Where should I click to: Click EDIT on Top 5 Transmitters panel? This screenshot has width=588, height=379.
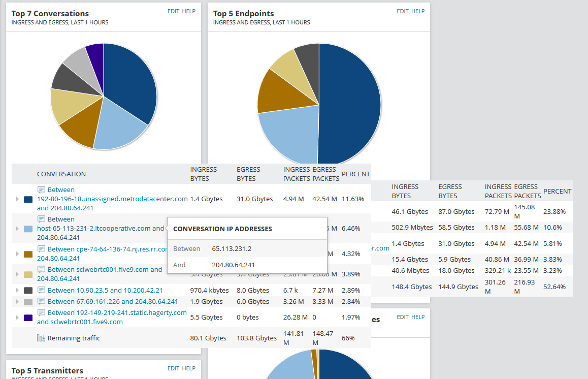(173, 368)
